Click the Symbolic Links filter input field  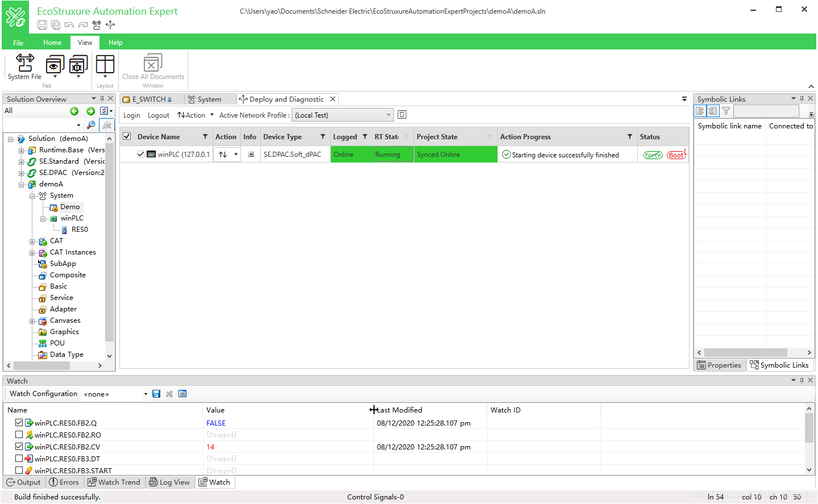(x=766, y=111)
